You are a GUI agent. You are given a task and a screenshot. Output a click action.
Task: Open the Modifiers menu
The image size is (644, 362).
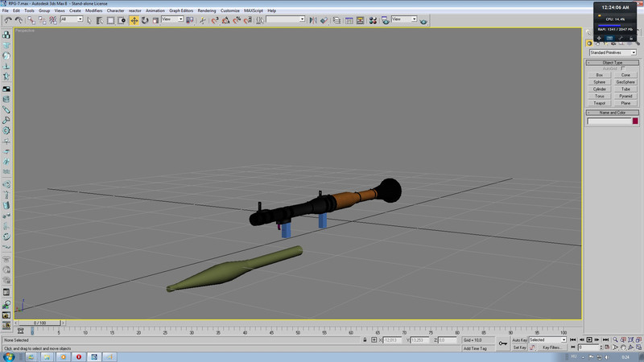coord(93,10)
